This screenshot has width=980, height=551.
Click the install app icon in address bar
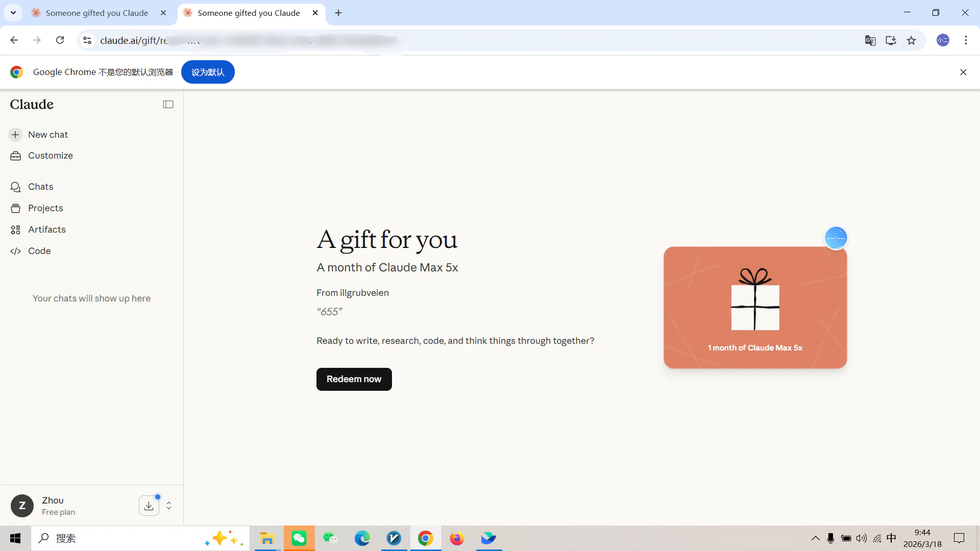[891, 40]
